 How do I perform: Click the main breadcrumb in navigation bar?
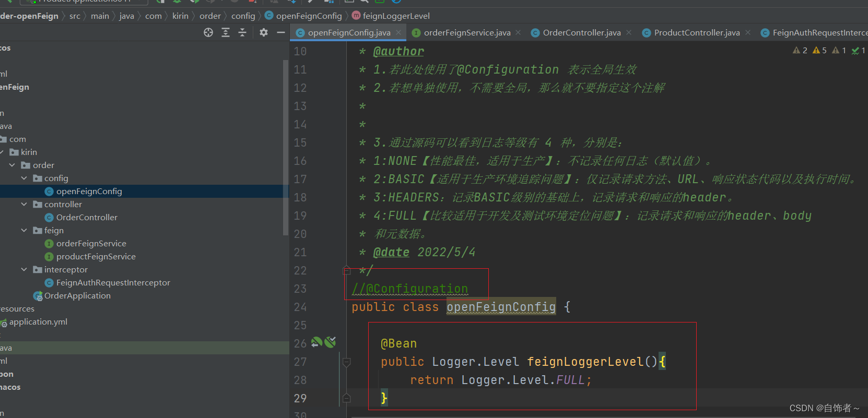pos(100,16)
